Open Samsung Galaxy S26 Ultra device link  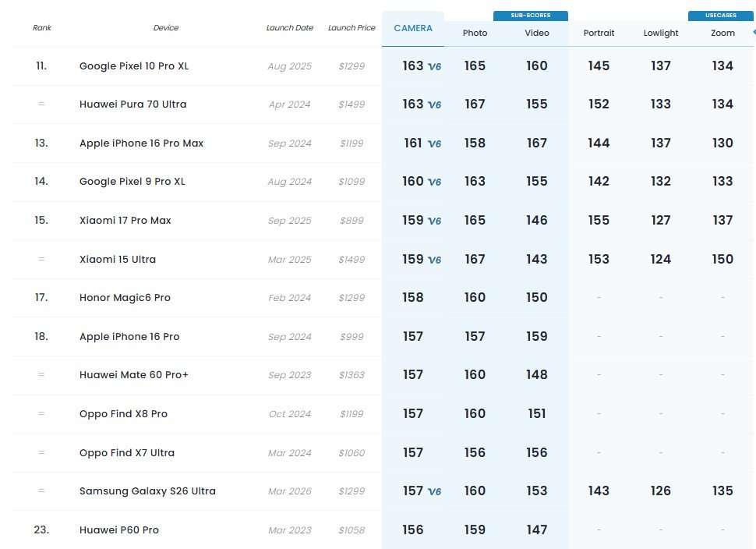coord(147,491)
